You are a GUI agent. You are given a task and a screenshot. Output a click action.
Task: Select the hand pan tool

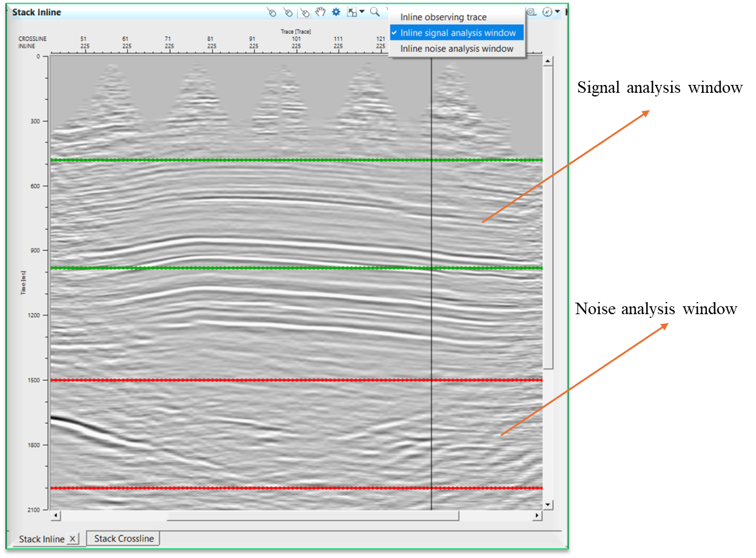click(x=320, y=12)
